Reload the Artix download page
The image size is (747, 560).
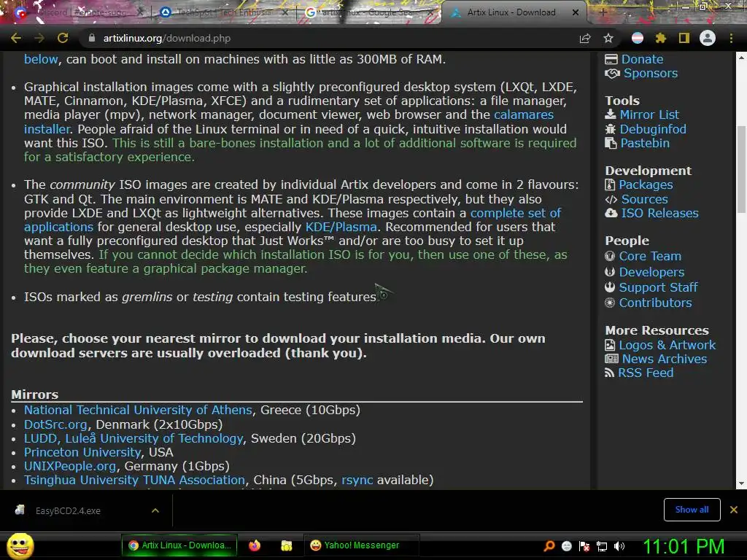(63, 38)
